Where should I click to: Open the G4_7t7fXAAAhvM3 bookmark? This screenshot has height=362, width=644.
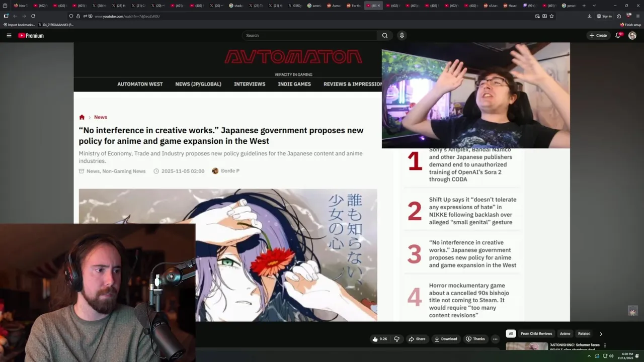coord(56,25)
